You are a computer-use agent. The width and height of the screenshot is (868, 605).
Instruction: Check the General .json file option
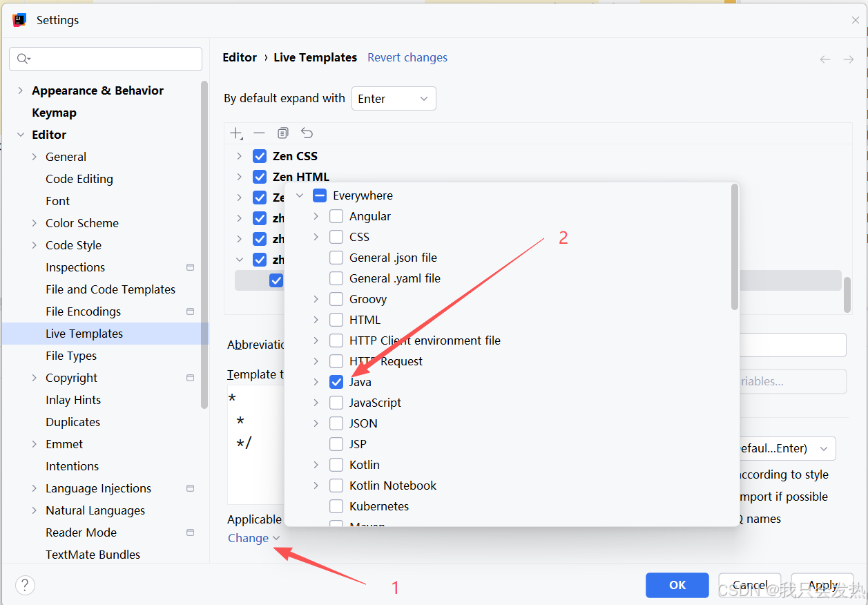click(336, 258)
